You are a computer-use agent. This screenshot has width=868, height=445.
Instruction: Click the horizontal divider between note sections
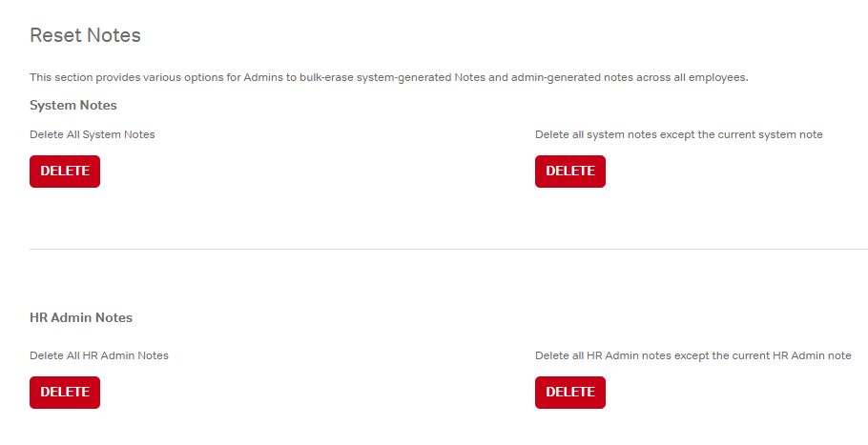(x=448, y=250)
